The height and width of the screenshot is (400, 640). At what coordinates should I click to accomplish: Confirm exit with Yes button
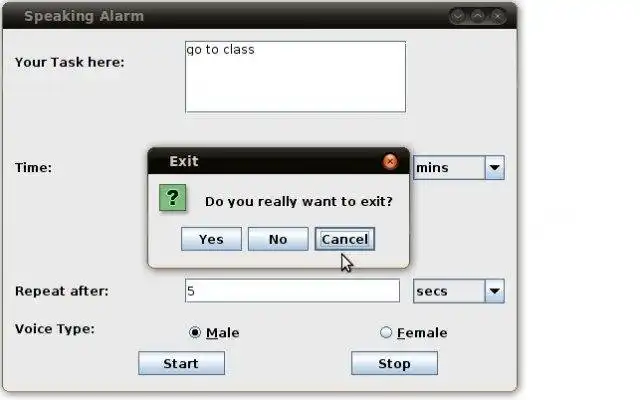tap(211, 239)
